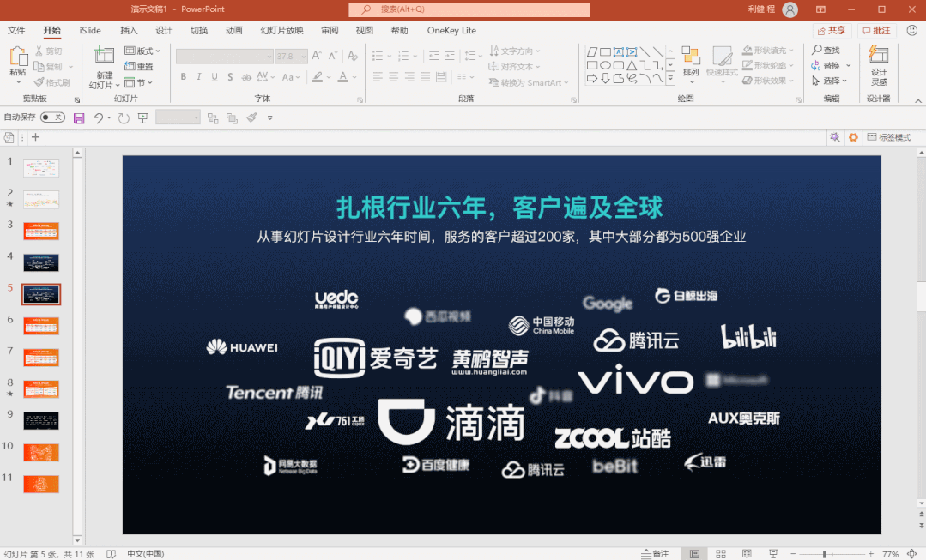Switch to slide sorter view icon

(721, 554)
